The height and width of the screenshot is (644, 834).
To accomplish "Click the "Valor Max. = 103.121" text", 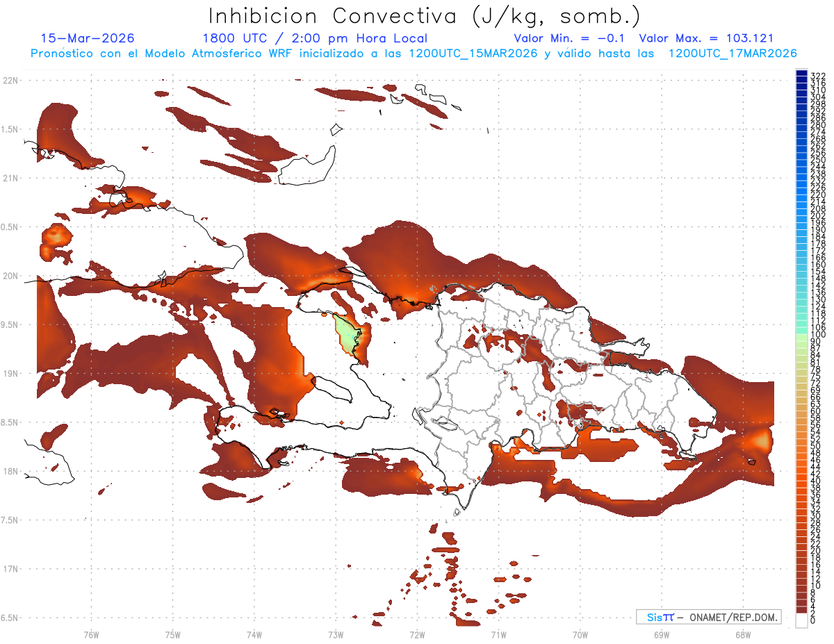I will [706, 38].
